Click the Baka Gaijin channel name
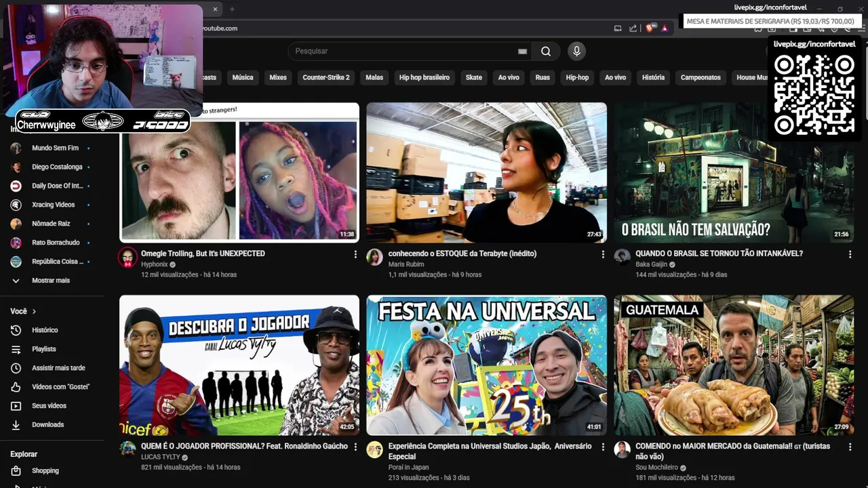Screen dimensions: 868x488 click(651, 264)
